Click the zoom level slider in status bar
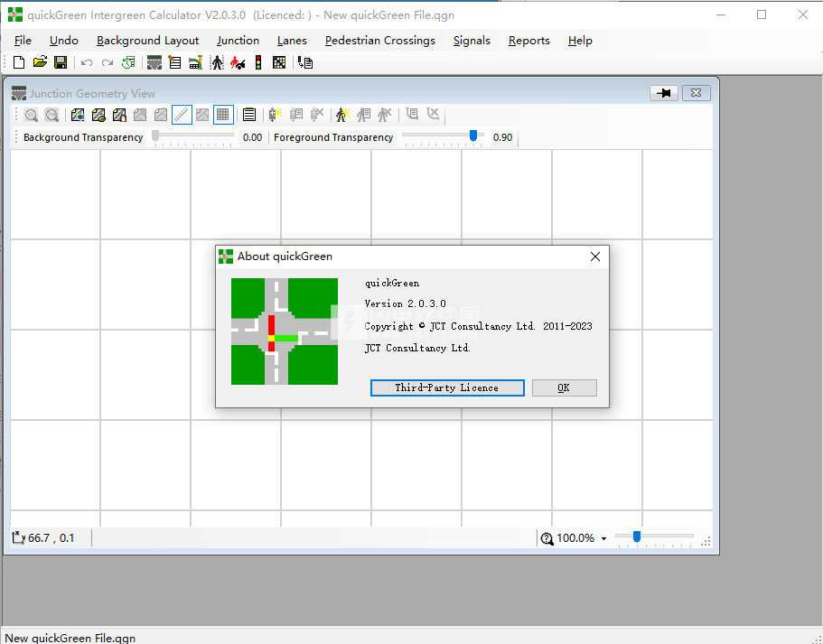The width and height of the screenshot is (823, 644). [x=637, y=537]
